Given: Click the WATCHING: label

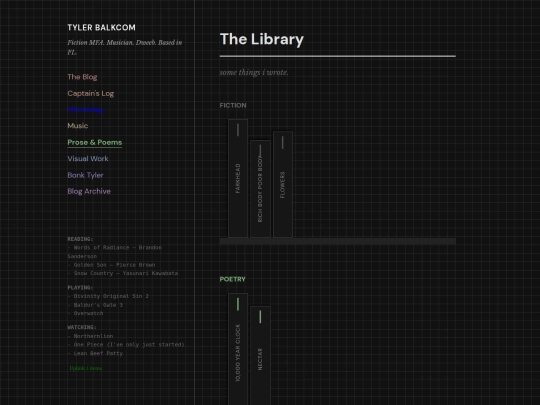Looking at the screenshot, I should point(82,328).
